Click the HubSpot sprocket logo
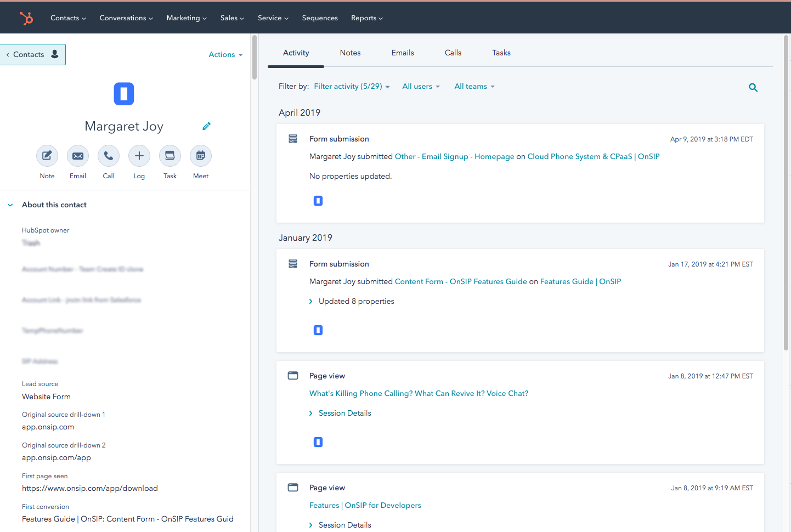The width and height of the screenshot is (791, 532). (26, 18)
